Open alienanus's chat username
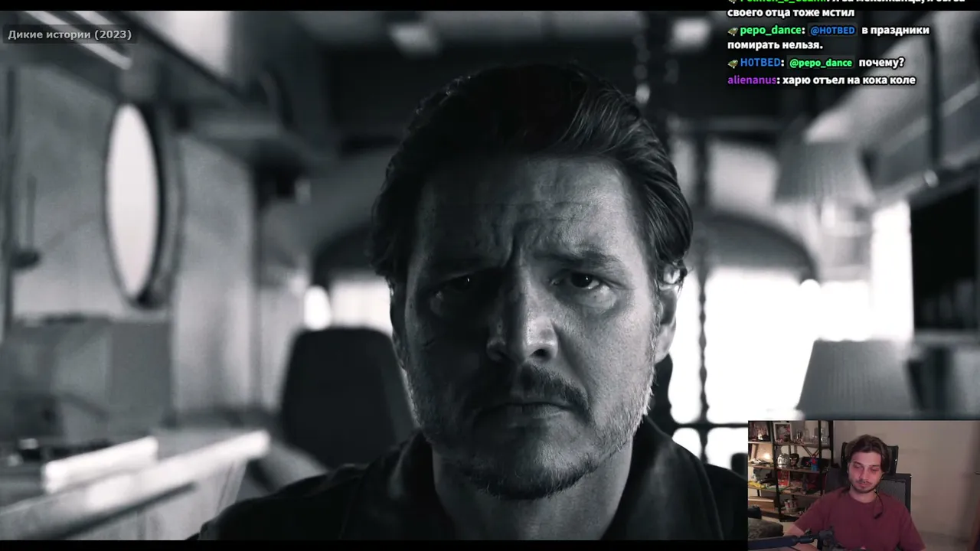 (750, 80)
